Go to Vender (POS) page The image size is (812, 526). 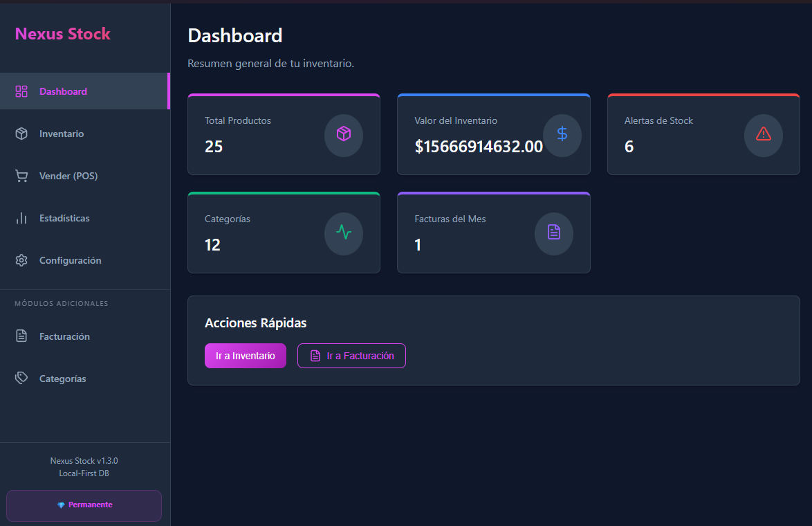pyautogui.click(x=85, y=176)
